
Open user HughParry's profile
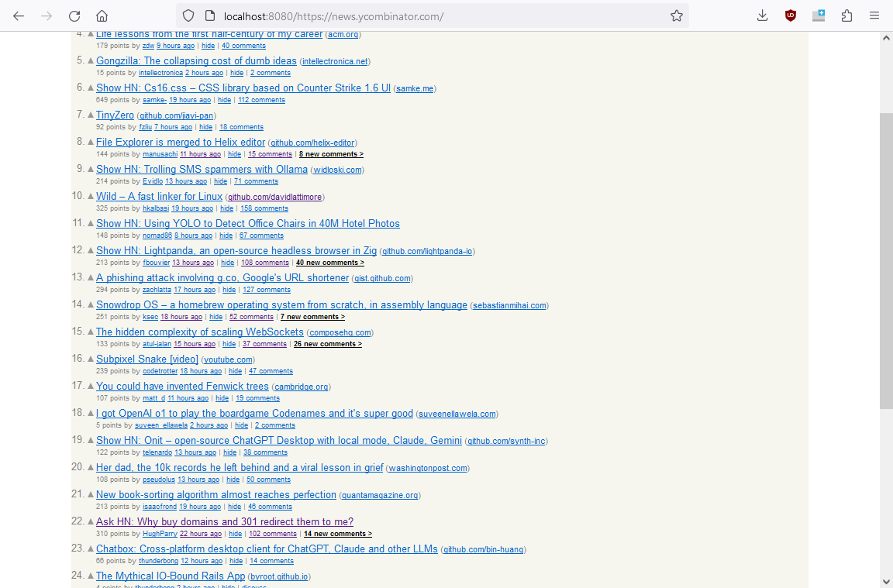click(160, 534)
